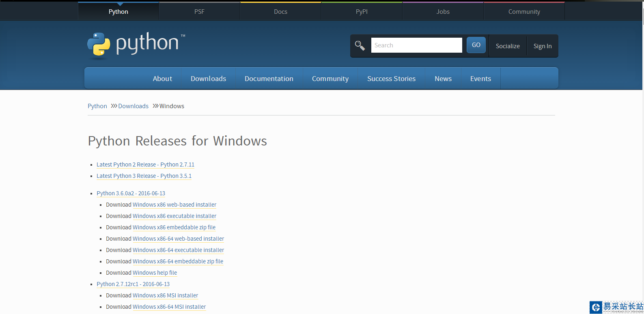The height and width of the screenshot is (314, 644).
Task: Go to Python breadcrumb link
Action: (97, 106)
